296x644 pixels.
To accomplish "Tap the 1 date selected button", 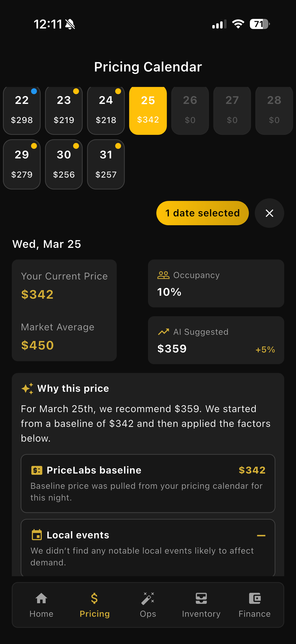I will pos(202,213).
